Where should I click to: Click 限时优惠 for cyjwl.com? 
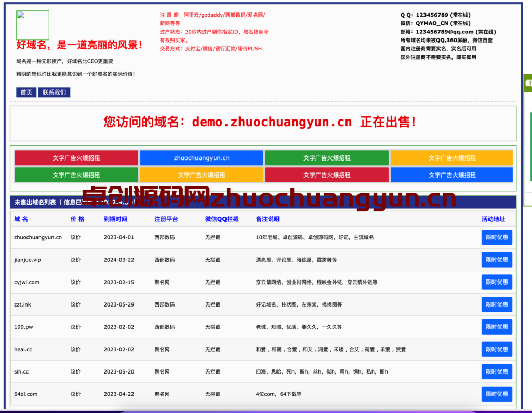497,282
